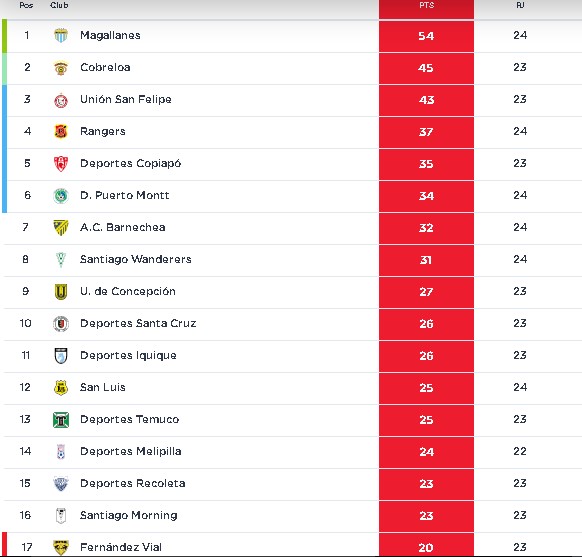Click the Santiago Morning team name
This screenshot has width=582, height=557.
(129, 515)
